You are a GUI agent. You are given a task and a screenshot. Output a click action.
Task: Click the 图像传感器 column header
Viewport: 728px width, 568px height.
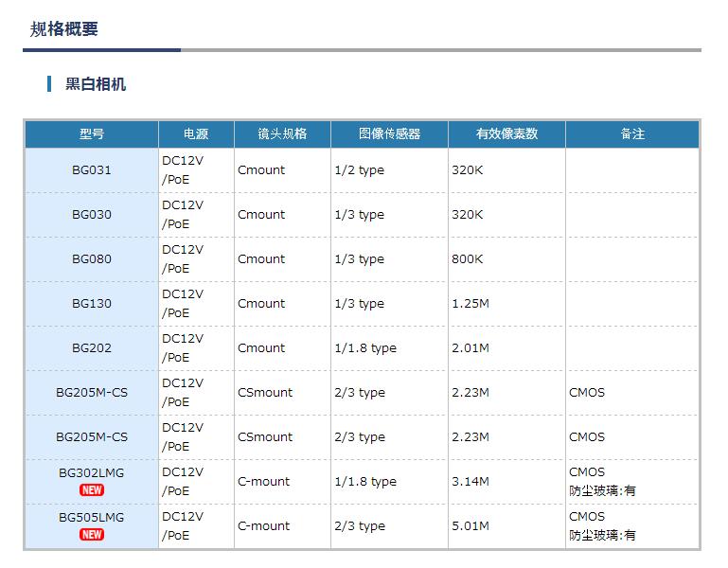[x=389, y=134]
